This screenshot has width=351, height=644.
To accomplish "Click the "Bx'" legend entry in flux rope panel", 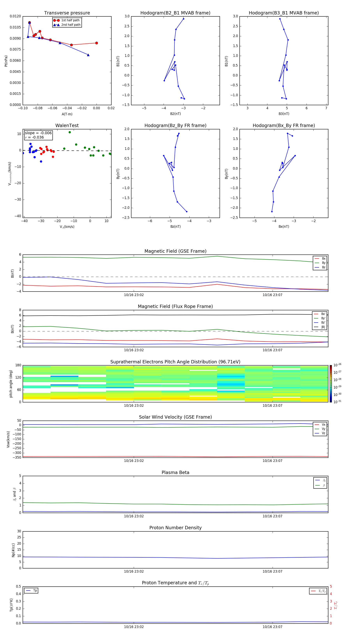I will [320, 314].
